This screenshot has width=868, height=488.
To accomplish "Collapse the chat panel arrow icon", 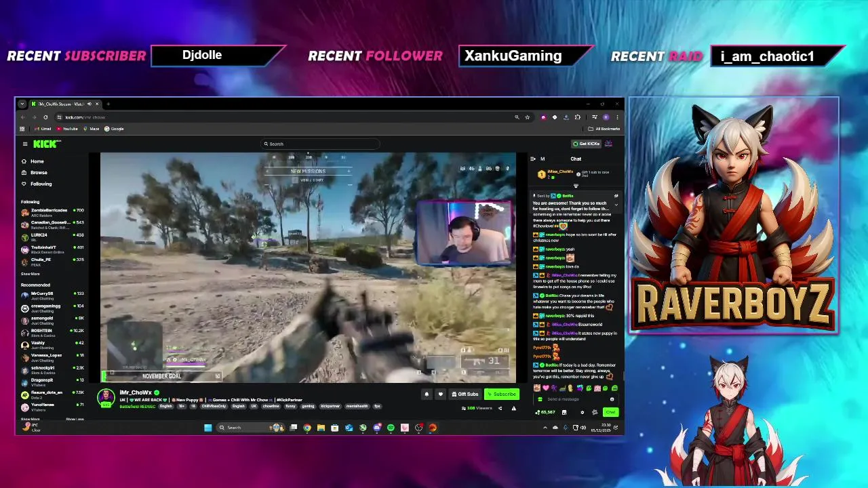I will (x=532, y=159).
